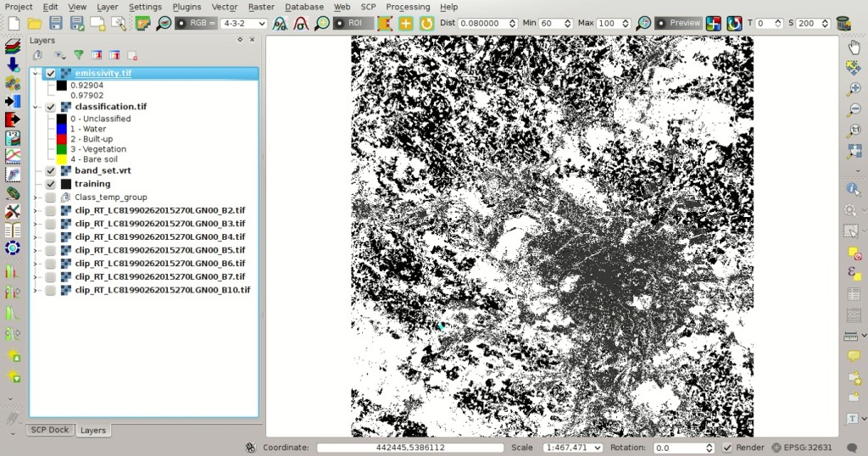Expand the Class_temp_group tree item
This screenshot has width=868, height=456.
pos(35,197)
